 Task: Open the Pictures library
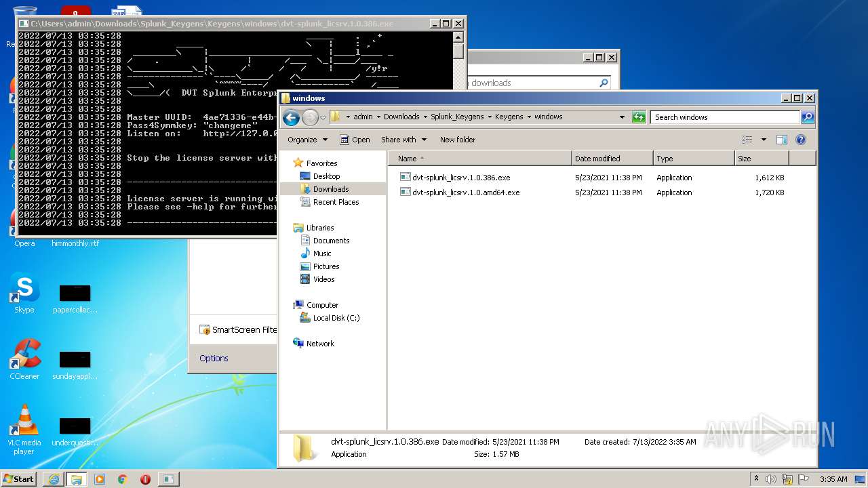click(x=325, y=266)
